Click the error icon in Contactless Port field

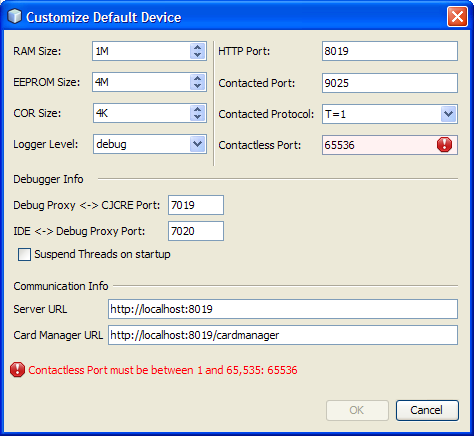(x=444, y=145)
